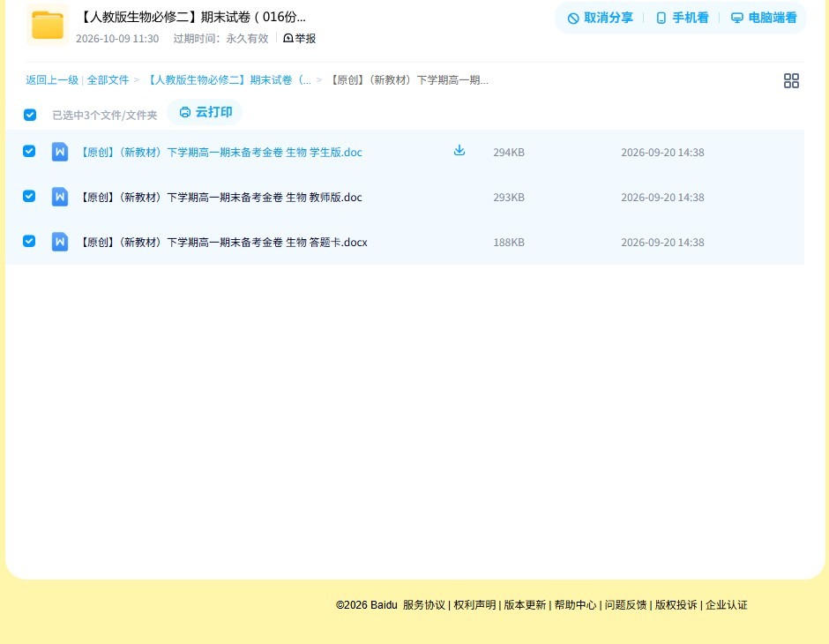Open 版权投诉 footer link
Screen dimensions: 829x644
click(x=676, y=605)
